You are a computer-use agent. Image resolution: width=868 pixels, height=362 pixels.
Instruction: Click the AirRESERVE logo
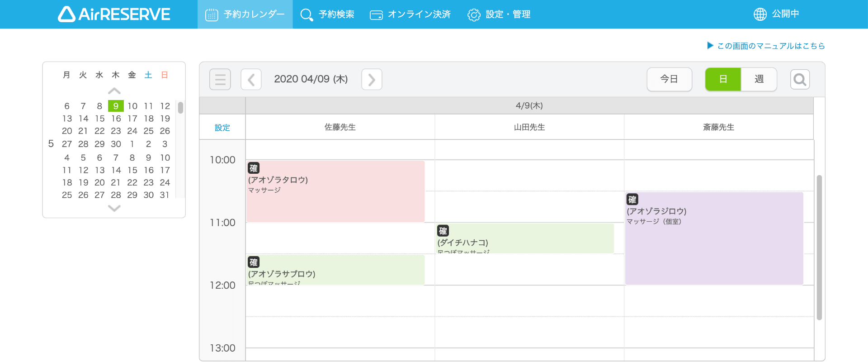[x=114, y=14]
